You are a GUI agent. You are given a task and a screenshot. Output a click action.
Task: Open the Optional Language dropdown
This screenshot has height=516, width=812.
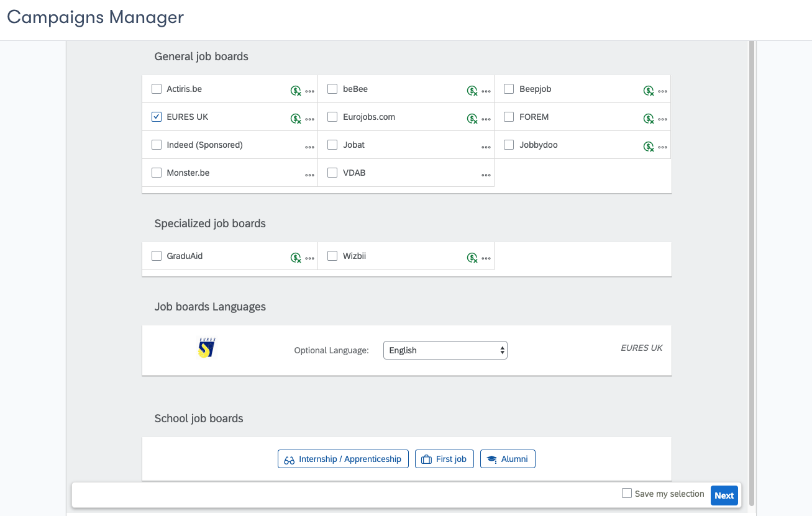445,350
